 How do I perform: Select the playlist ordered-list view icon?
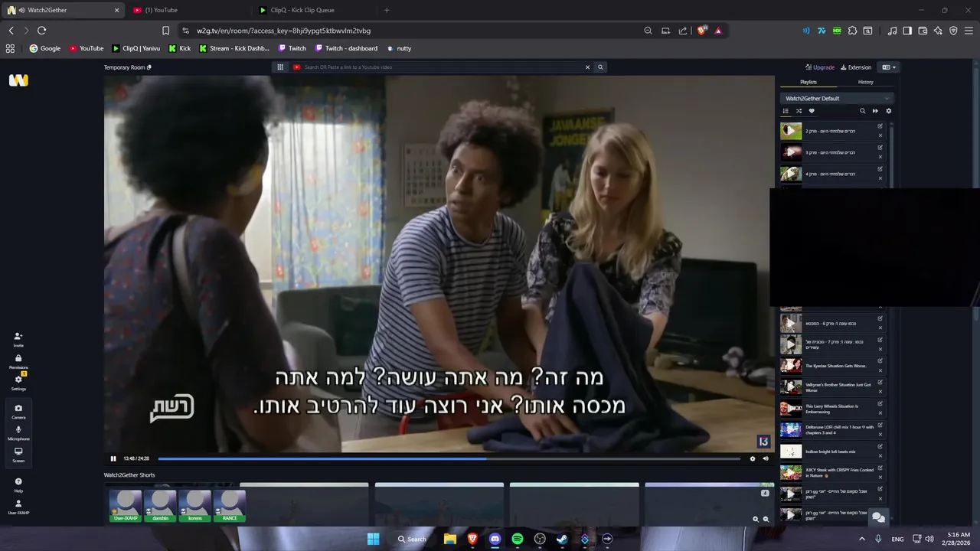point(786,111)
